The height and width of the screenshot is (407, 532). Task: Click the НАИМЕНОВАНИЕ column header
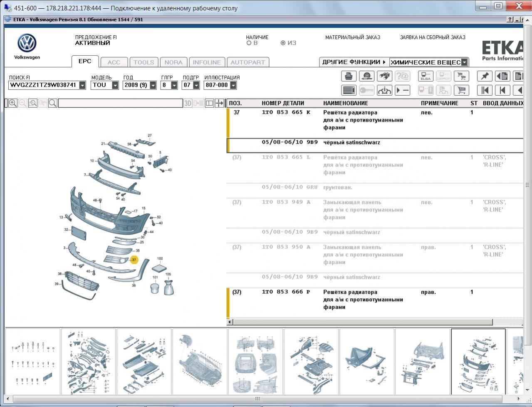click(x=346, y=103)
